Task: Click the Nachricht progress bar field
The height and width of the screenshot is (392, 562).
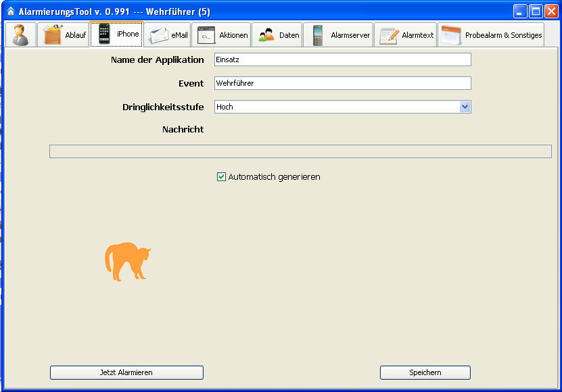Action: [300, 151]
